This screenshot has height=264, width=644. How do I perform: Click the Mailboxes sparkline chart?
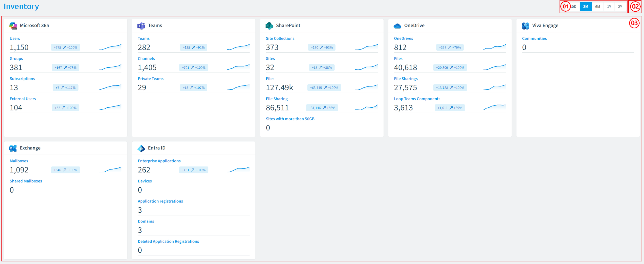110,170
